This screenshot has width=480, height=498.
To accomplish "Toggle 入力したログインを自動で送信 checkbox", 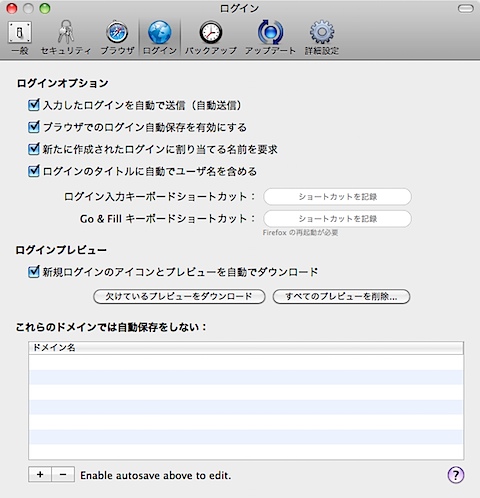I will [x=34, y=105].
